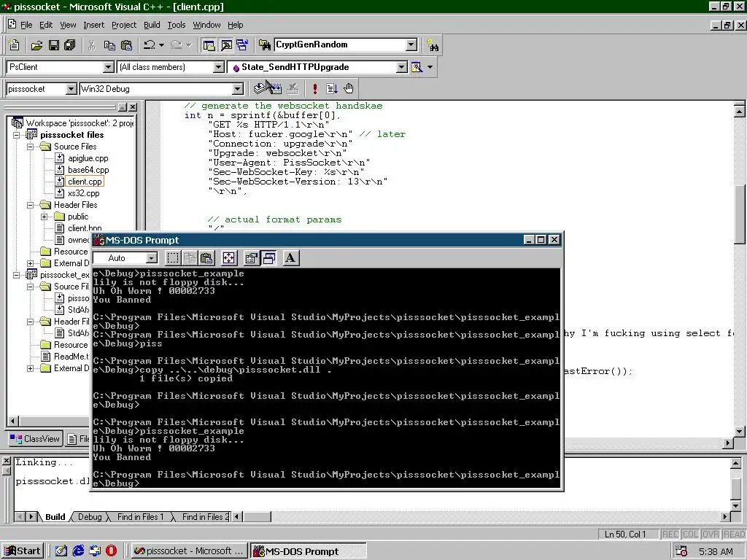Compile the file with Compile icon

pos(259,88)
